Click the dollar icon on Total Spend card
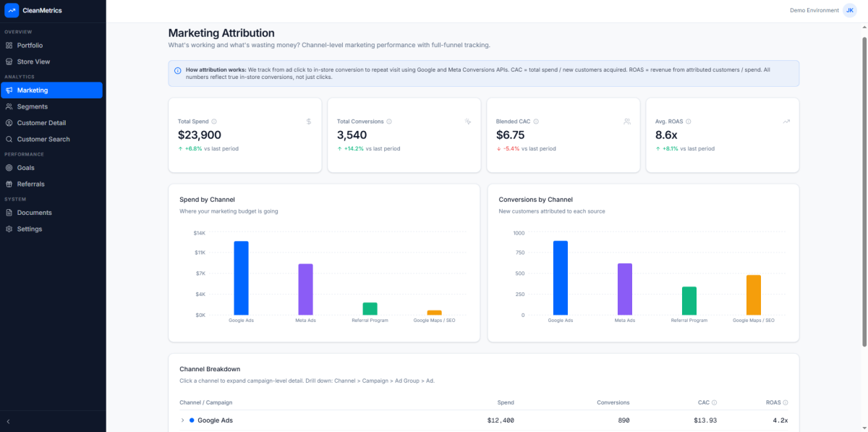This screenshot has height=432, width=868. point(309,121)
